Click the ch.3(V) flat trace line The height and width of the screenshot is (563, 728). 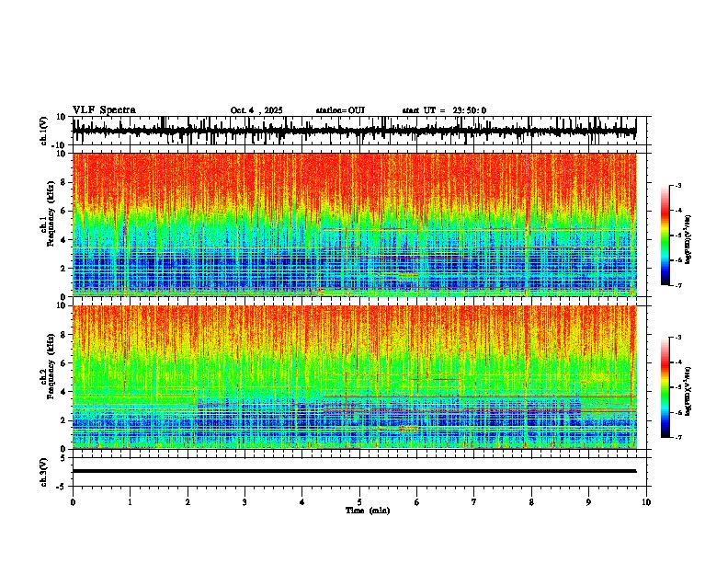tap(355, 471)
